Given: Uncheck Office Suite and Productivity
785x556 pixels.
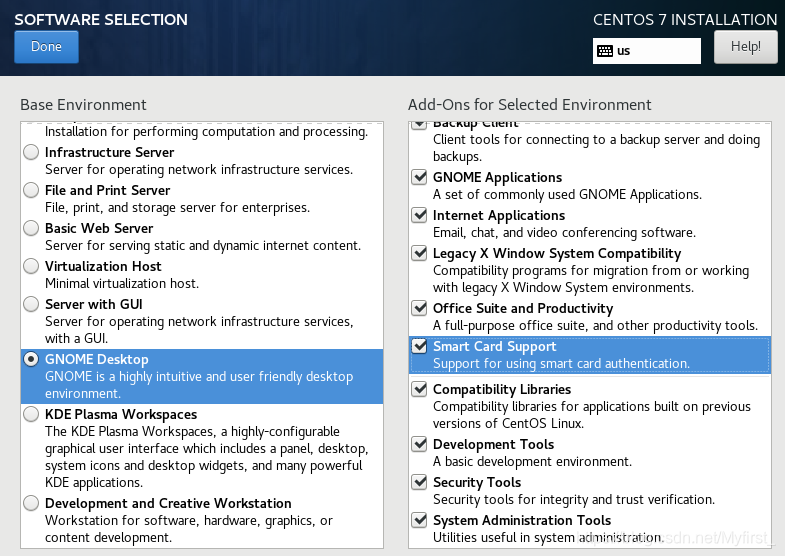Looking at the screenshot, I should pyautogui.click(x=419, y=308).
